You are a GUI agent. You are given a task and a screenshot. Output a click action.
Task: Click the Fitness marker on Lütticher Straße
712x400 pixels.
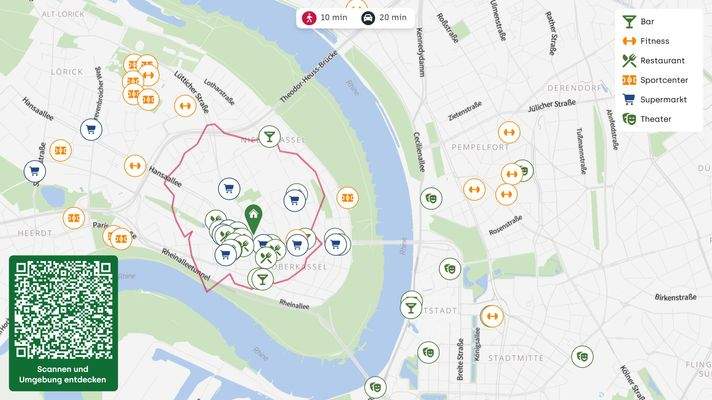tap(185, 106)
